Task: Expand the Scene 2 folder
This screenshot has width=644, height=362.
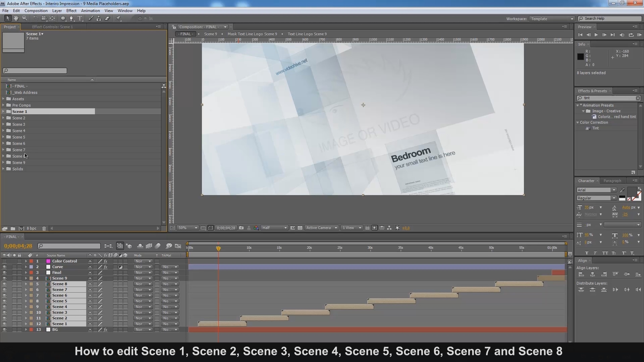Action: (x=3, y=118)
